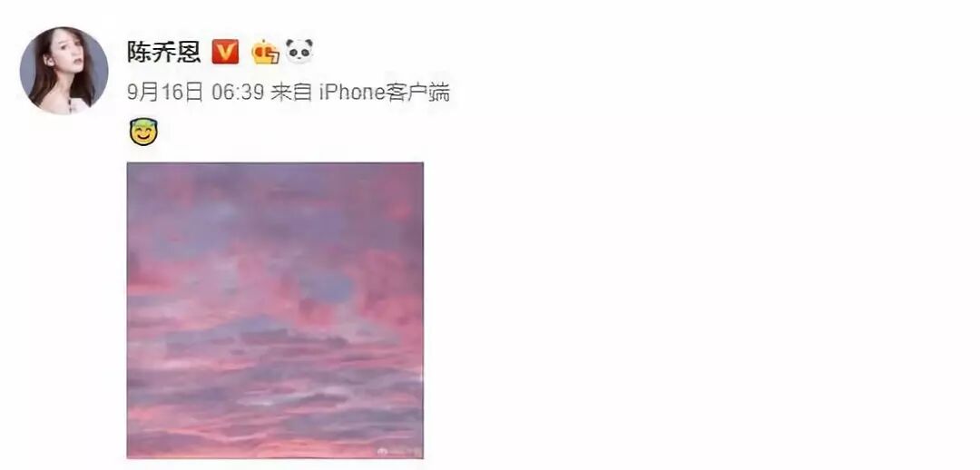The width and height of the screenshot is (980, 470).
Task: Click the character 陈 in the username
Action: (140, 52)
